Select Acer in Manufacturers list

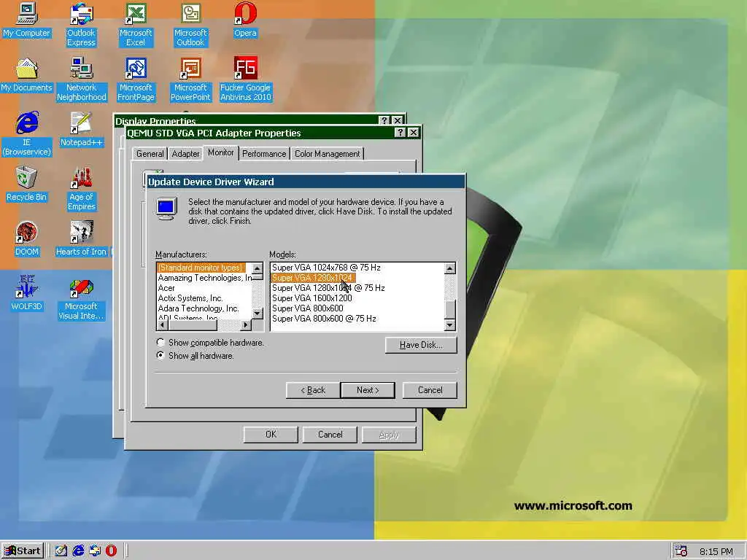(x=166, y=288)
